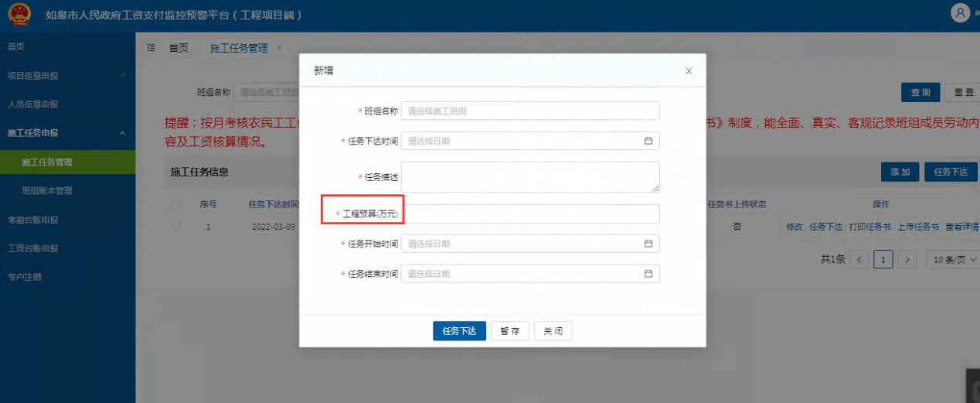Click the 修改 link in row 1

point(795,227)
